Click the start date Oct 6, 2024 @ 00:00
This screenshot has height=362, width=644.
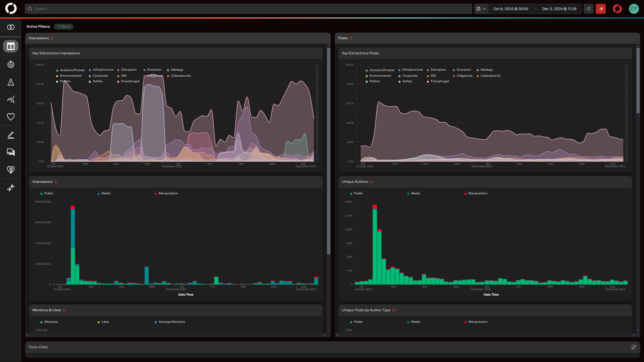tap(511, 9)
